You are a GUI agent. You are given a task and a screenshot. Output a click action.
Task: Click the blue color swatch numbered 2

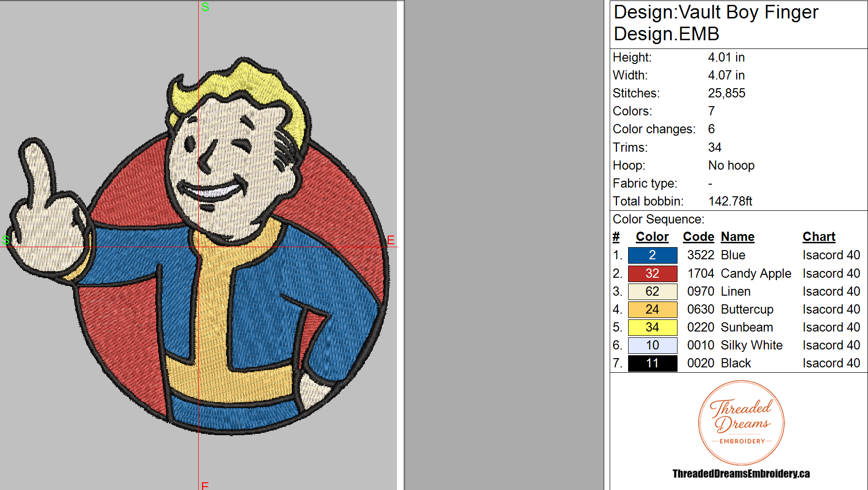652,255
